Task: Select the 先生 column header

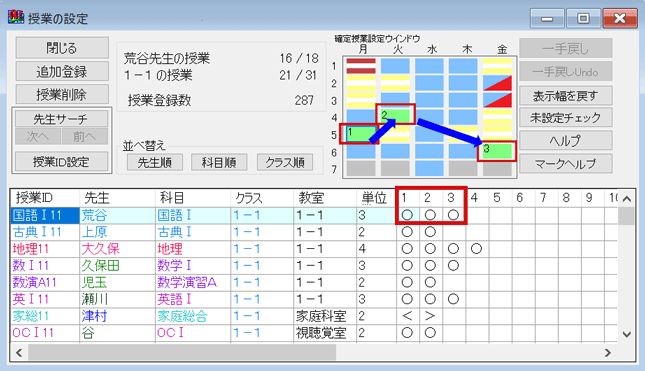Action: click(117, 198)
